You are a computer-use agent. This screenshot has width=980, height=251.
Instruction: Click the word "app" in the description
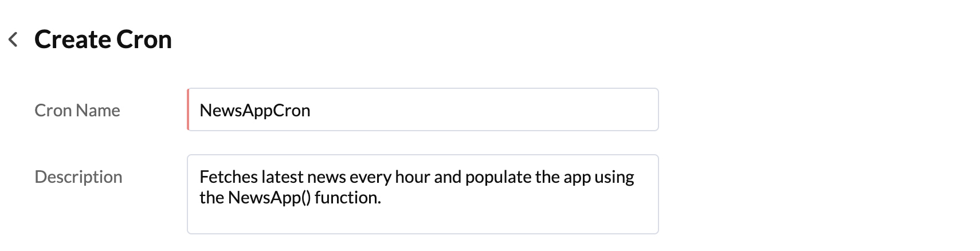coord(576,177)
